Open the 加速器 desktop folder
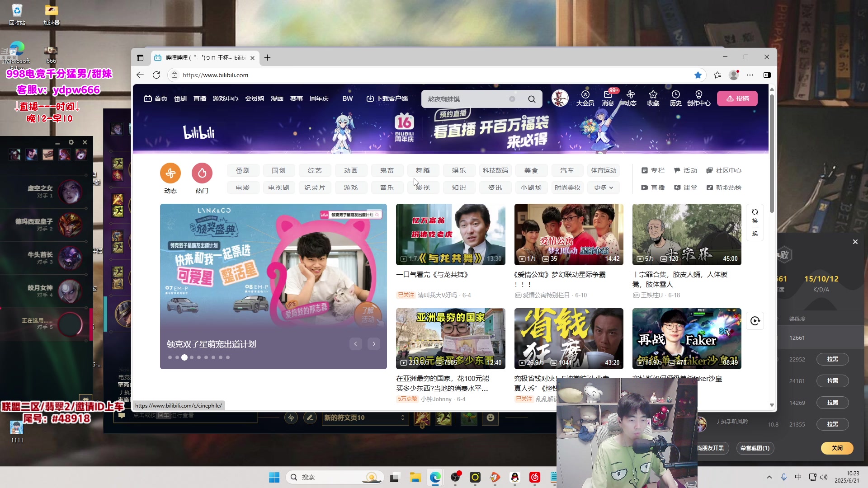868x488 pixels. point(52,14)
